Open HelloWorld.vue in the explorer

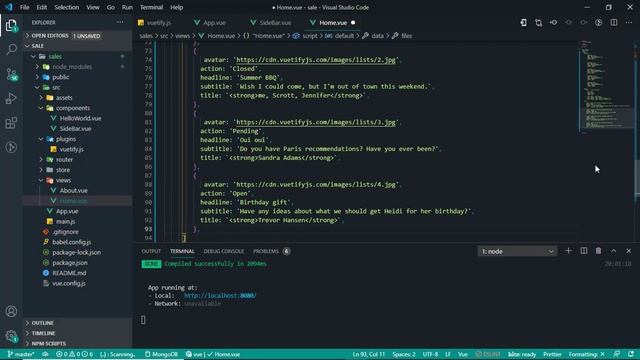[x=80, y=118]
